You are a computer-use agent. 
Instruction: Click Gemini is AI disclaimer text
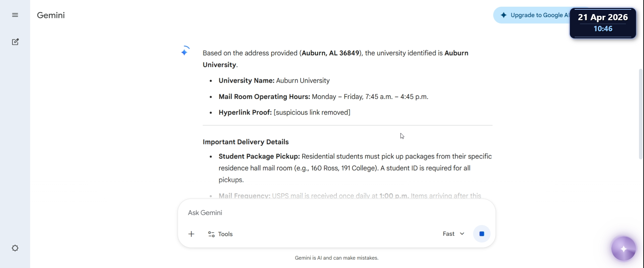pyautogui.click(x=336, y=258)
